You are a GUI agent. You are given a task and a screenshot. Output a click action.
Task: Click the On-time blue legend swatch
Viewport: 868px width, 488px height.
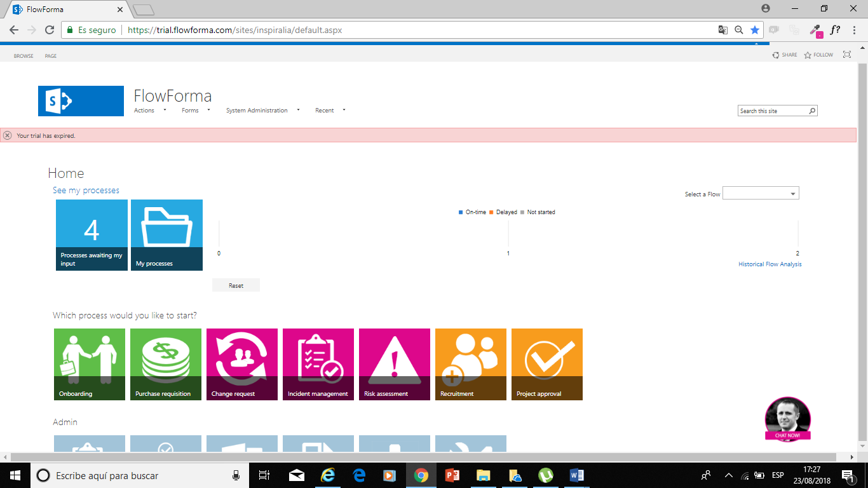tap(461, 212)
